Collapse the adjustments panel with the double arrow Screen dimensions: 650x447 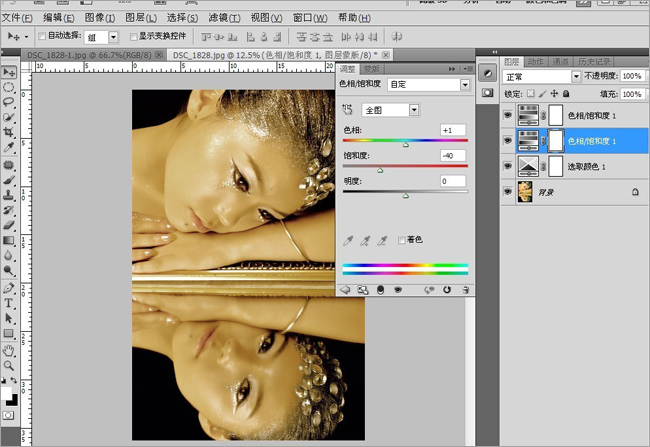pos(452,69)
